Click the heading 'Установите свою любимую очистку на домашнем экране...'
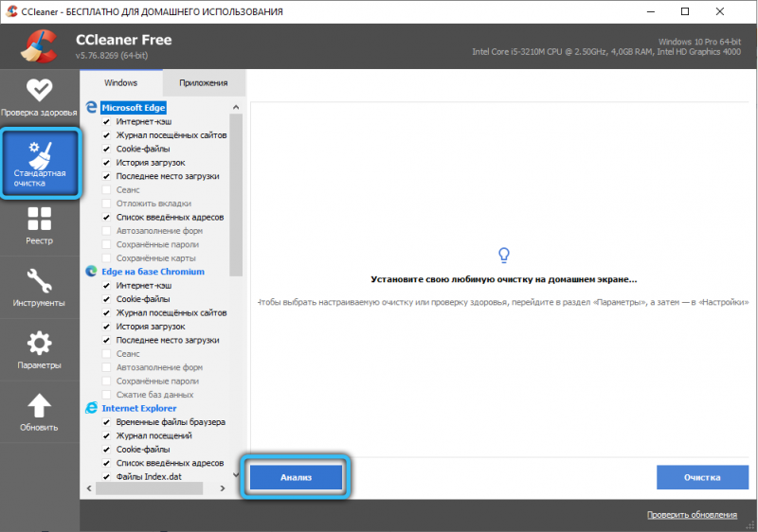The width and height of the screenshot is (758, 532). click(x=504, y=279)
